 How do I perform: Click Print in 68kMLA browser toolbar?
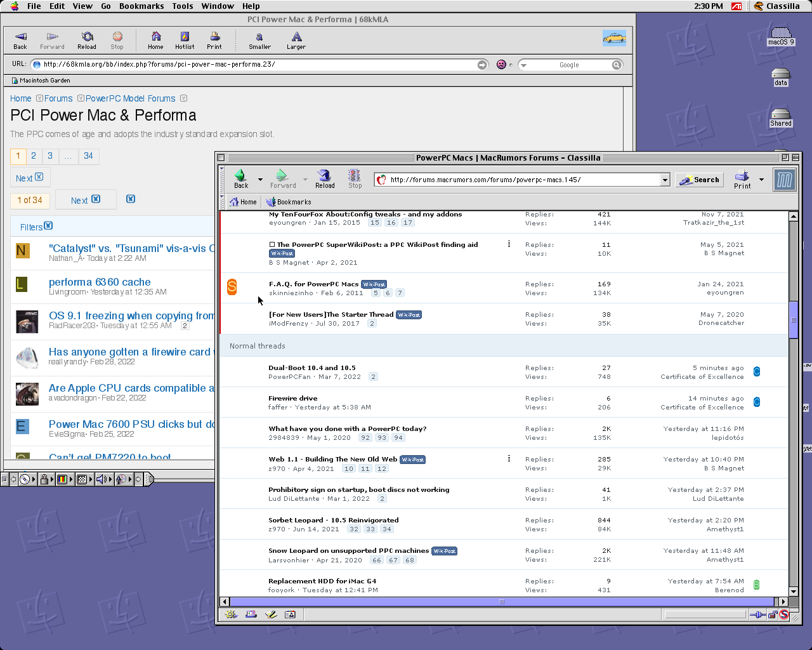point(214,41)
